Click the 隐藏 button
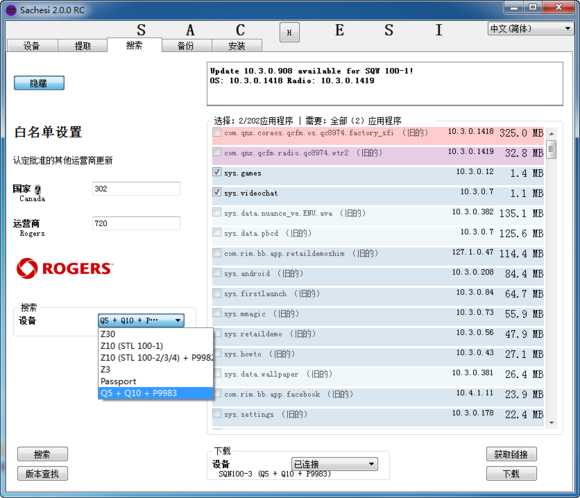The image size is (580, 498). coord(39,83)
